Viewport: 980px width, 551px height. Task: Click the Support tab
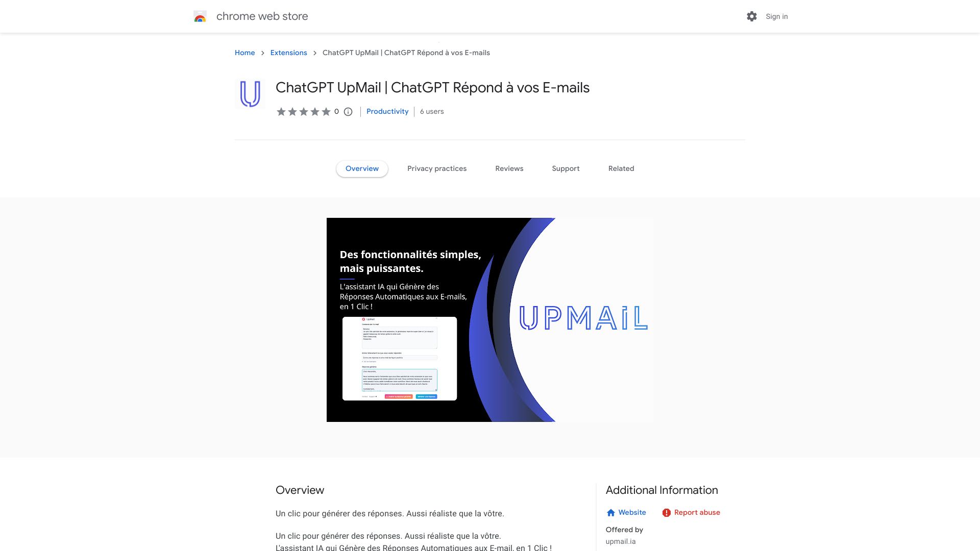[566, 168]
